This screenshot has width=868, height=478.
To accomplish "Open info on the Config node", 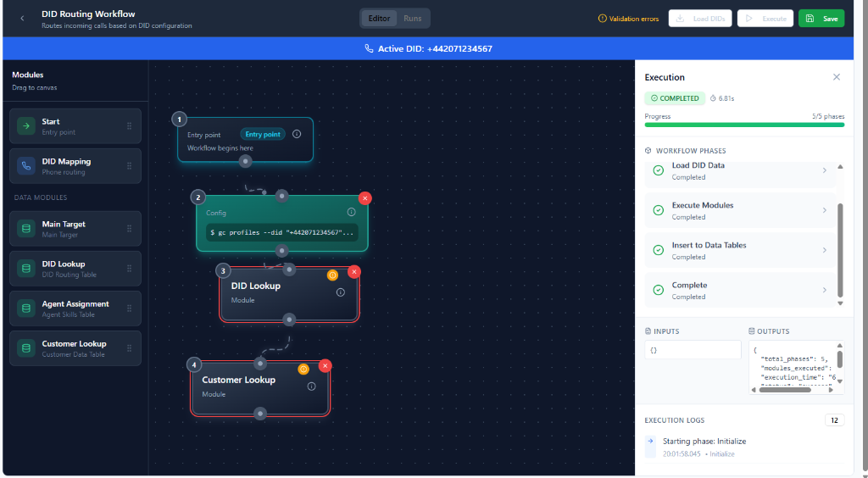I will point(351,212).
